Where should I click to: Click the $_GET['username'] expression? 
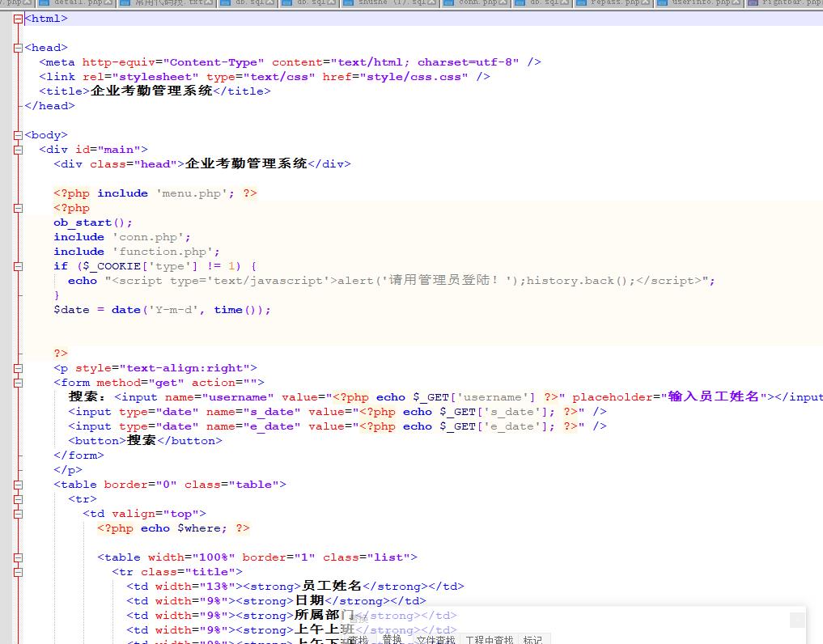coord(474,397)
